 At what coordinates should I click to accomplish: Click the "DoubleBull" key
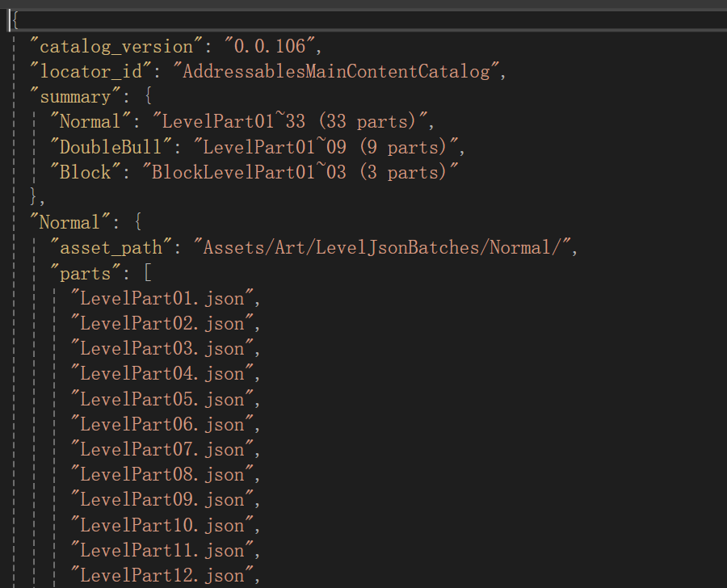click(111, 147)
